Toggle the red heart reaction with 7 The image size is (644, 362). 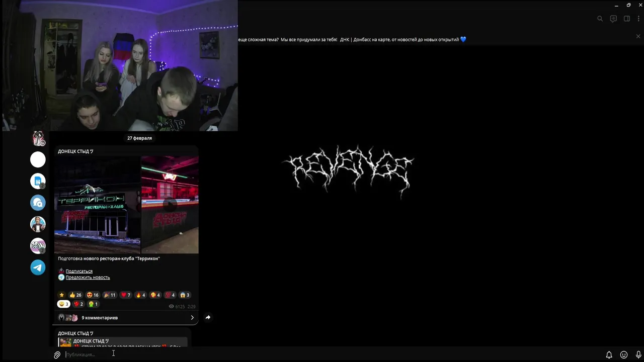point(126,295)
